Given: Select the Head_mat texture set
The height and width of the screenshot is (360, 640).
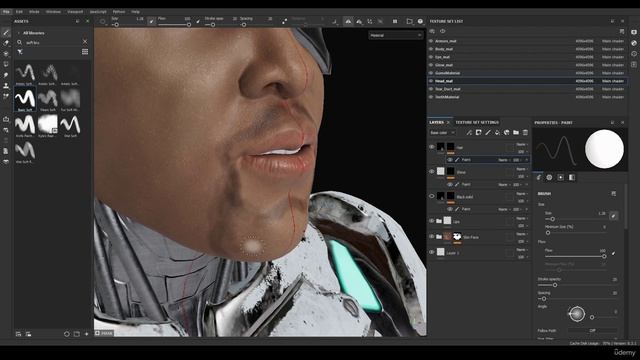Looking at the screenshot, I should 527,81.
